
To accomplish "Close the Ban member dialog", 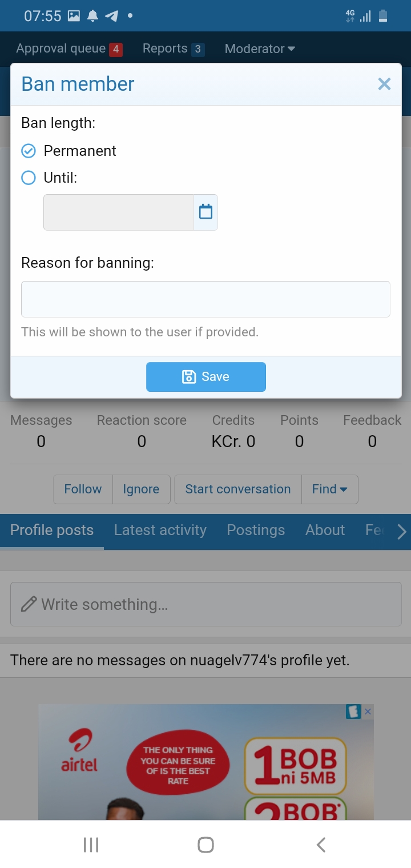I will [x=384, y=85].
